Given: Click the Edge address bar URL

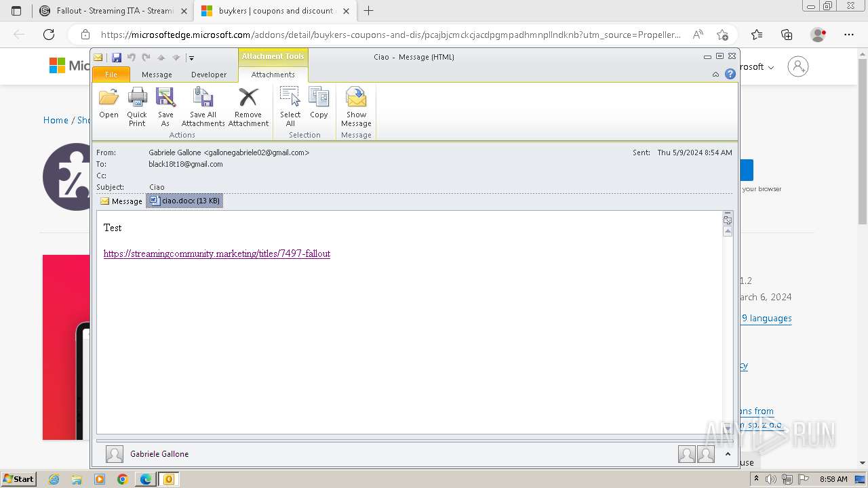Looking at the screenshot, I should pos(391,35).
